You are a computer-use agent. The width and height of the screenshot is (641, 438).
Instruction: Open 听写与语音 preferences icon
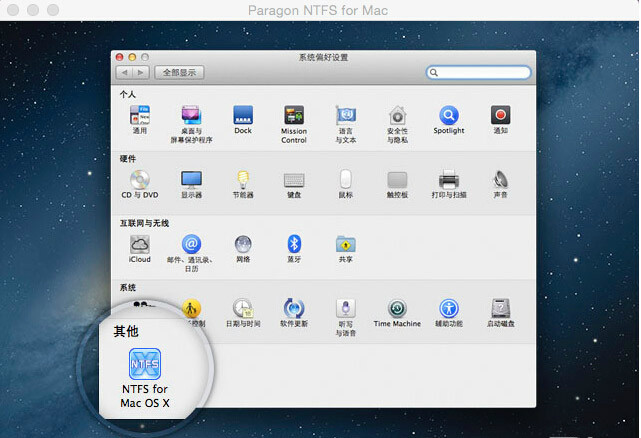(x=346, y=308)
